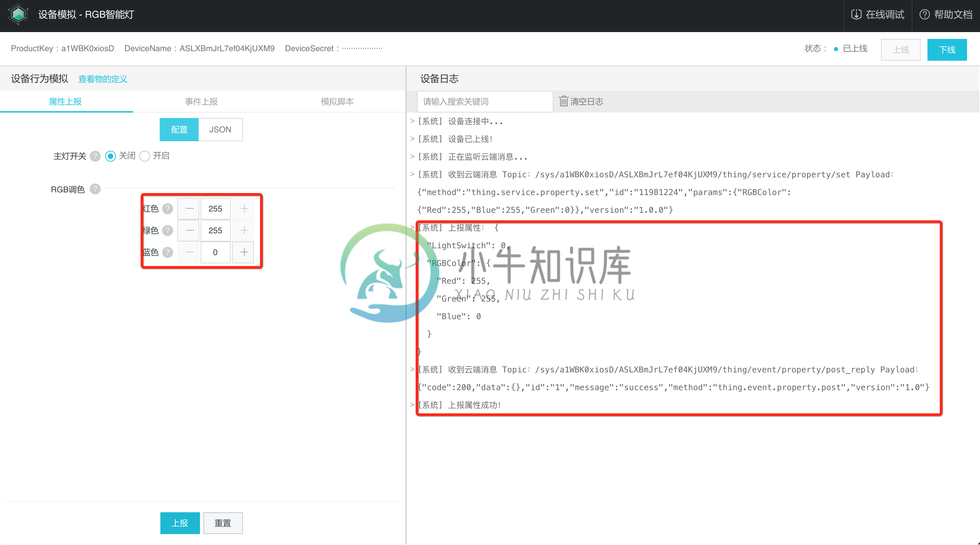The image size is (980, 545).
Task: Click log line 设备连接中...
Action: click(460, 121)
